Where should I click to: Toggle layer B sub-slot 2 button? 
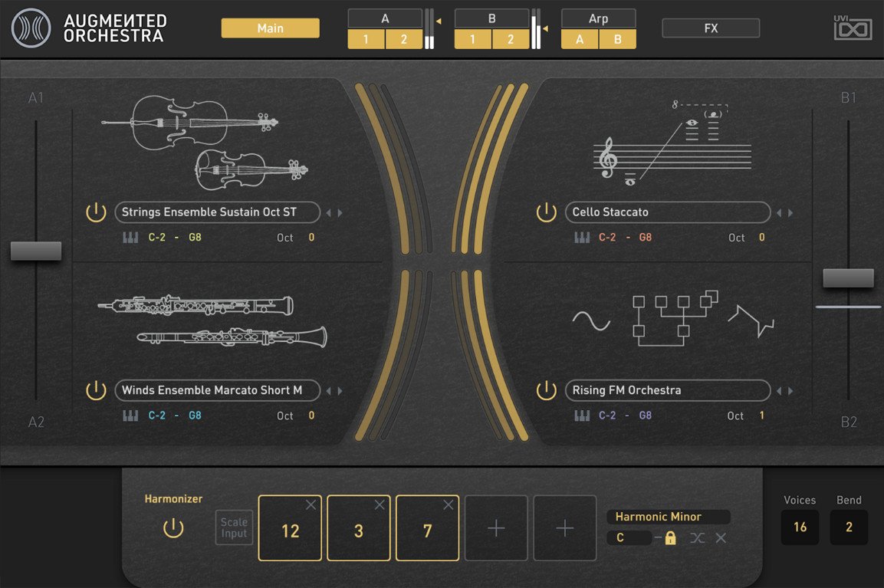pyautogui.click(x=510, y=39)
